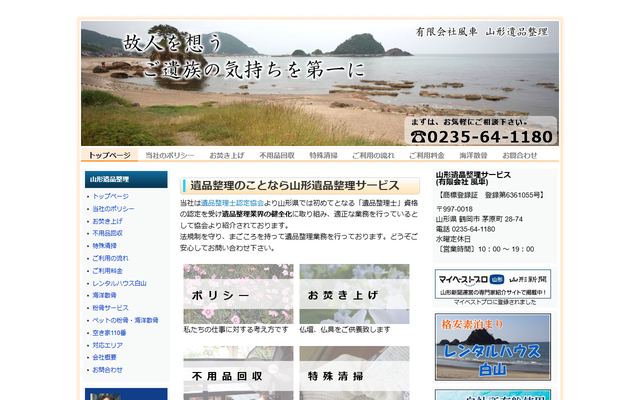Click the 山形遺品整理 blue sidebar heading
The image size is (640, 400).
click(126, 179)
